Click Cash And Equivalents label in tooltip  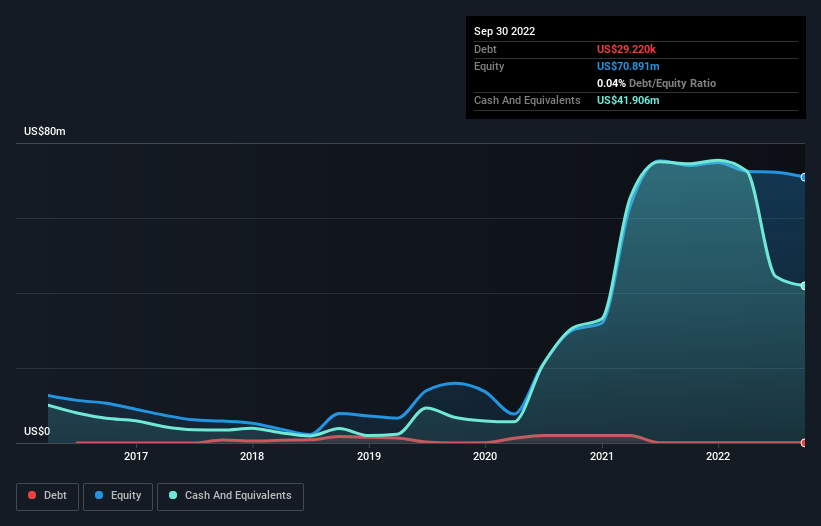pyautogui.click(x=527, y=100)
